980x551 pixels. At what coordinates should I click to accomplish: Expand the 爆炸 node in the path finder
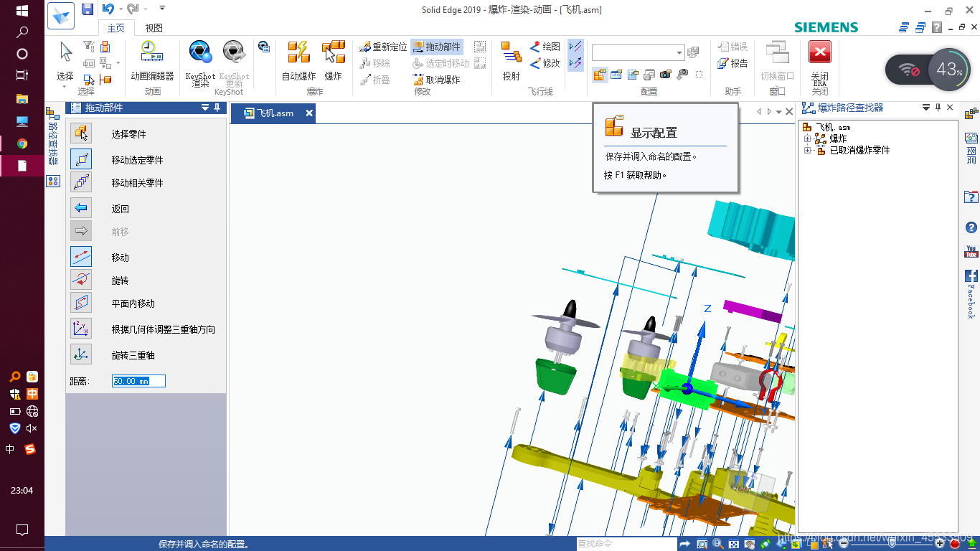pos(808,137)
